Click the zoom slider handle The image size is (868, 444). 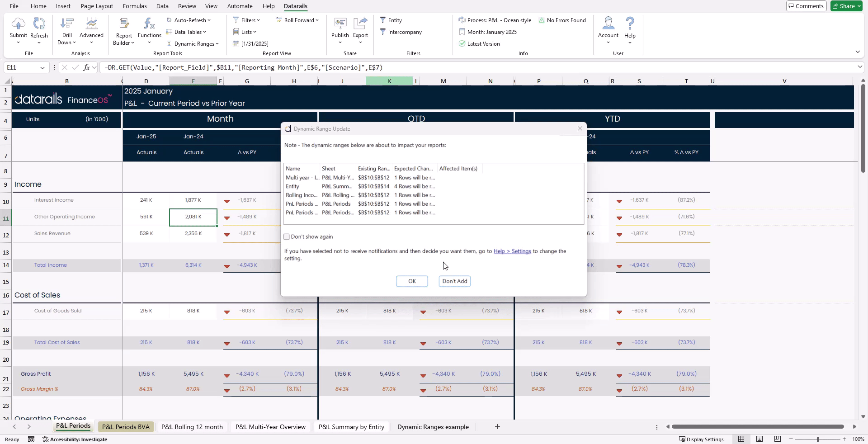click(x=817, y=439)
